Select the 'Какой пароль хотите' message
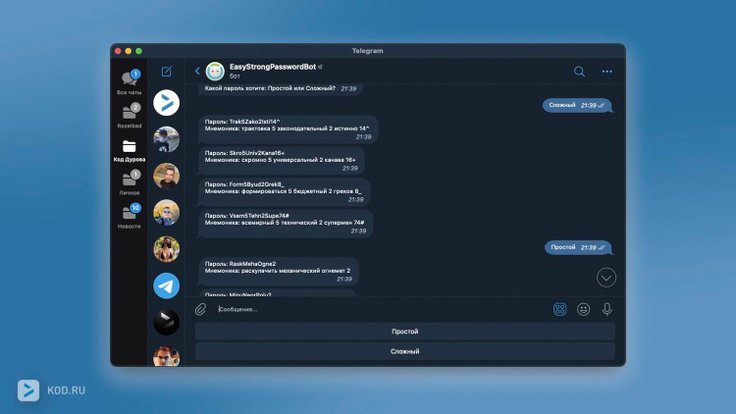The width and height of the screenshot is (736, 414). tap(280, 88)
